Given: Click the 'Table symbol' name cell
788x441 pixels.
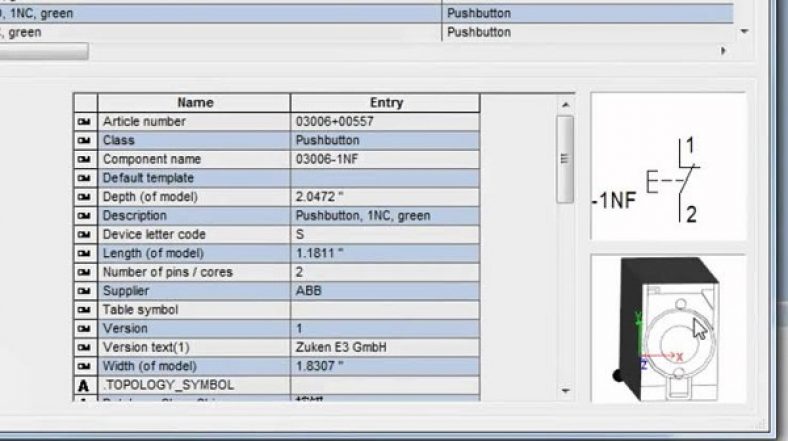Looking at the screenshot, I should pos(194,310).
